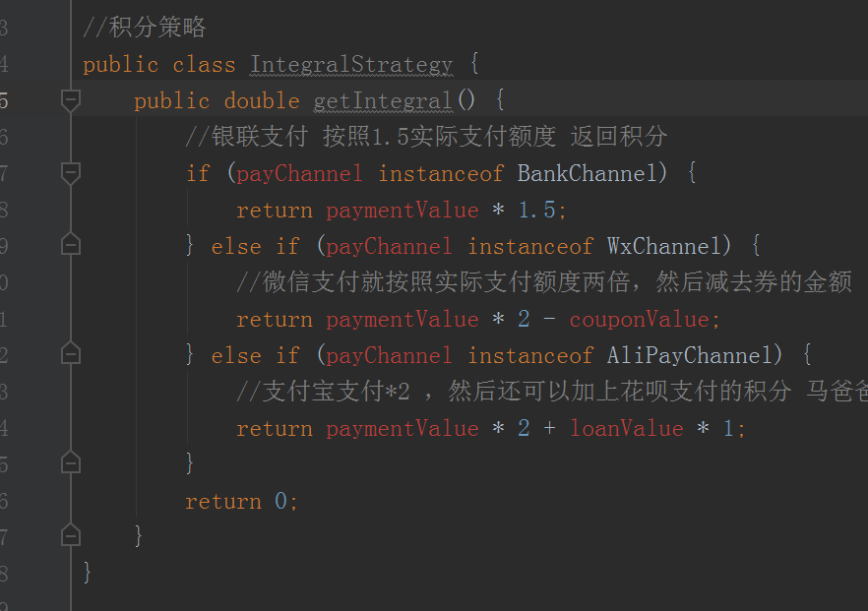This screenshot has width=868, height=611.
Task: Click fold end marker after loanValue return
Action: coord(70,463)
